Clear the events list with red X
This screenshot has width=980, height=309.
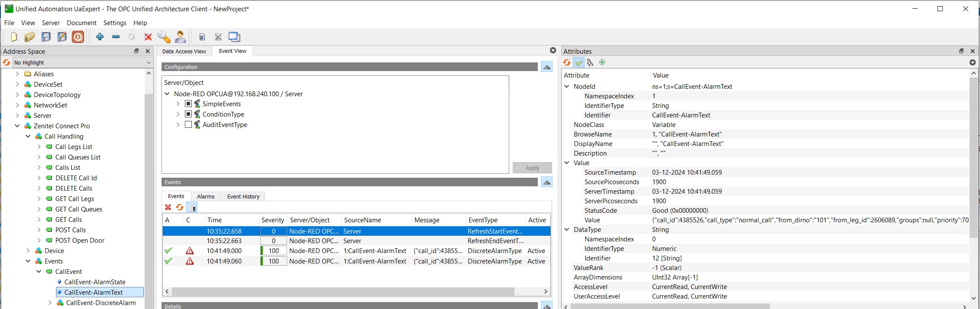click(x=168, y=207)
